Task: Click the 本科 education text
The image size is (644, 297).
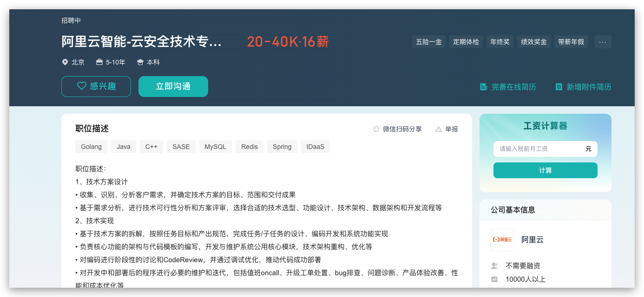Action: 153,62
